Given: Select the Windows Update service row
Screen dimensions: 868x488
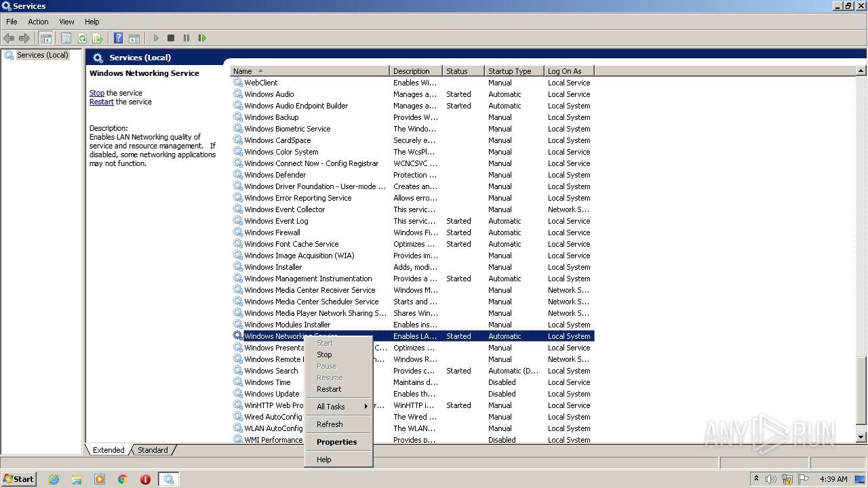Looking at the screenshot, I should [412, 394].
